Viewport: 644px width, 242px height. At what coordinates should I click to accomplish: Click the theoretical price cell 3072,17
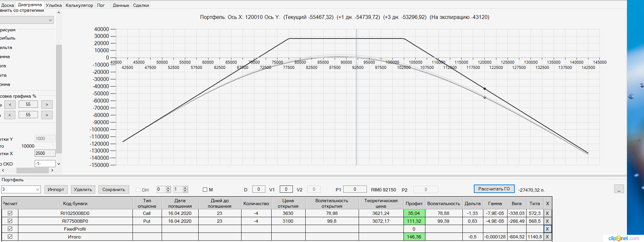[x=381, y=221]
